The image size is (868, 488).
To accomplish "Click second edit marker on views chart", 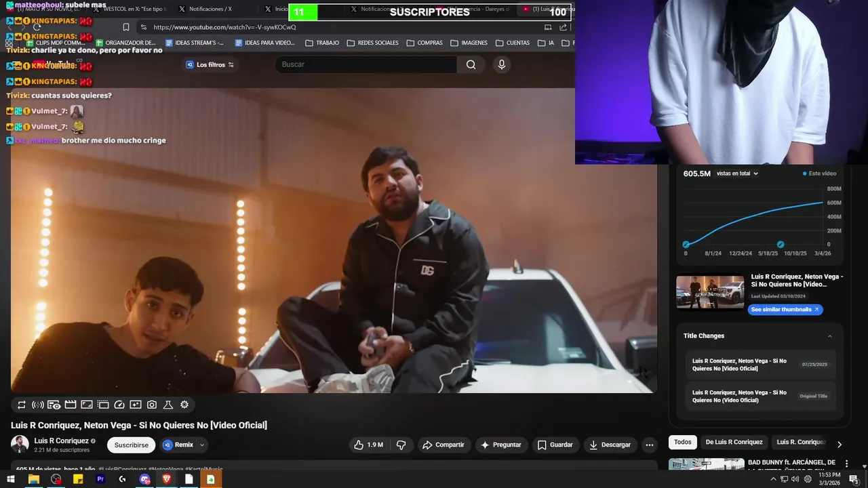I will [781, 245].
